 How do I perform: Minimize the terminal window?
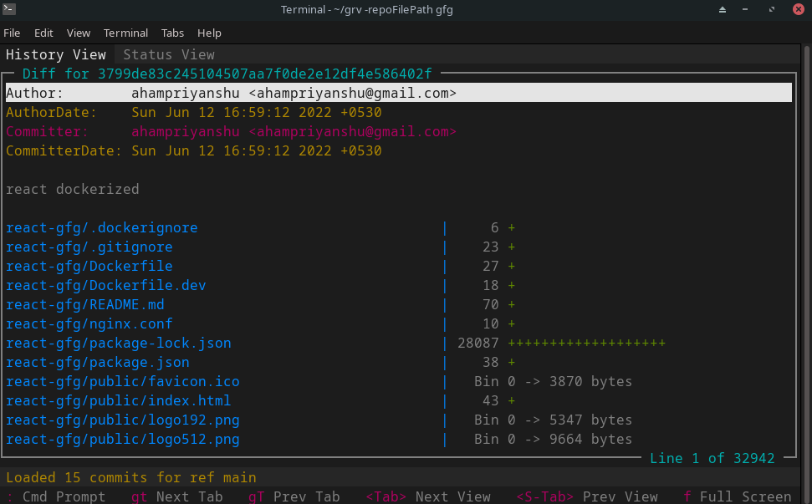click(745, 9)
